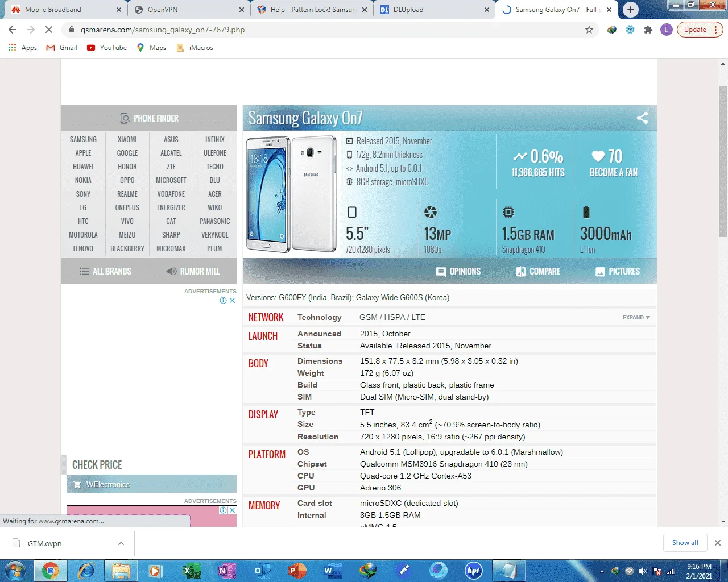Close the Samsung Galaxy On7 tab
This screenshot has width=728, height=582.
point(609,10)
